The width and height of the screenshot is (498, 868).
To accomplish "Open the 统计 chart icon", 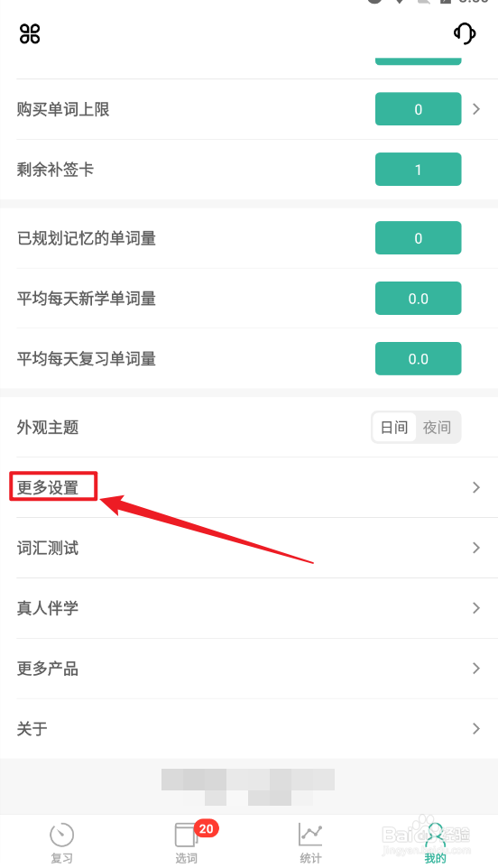I will [309, 835].
